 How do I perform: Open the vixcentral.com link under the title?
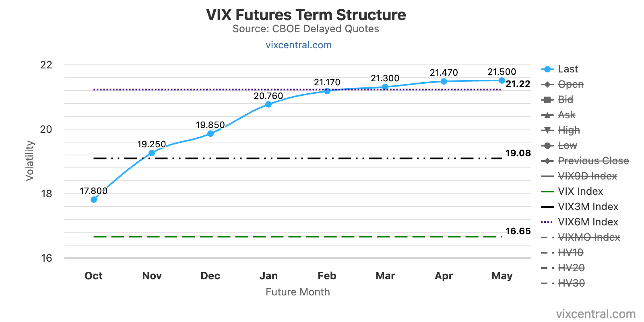point(299,45)
